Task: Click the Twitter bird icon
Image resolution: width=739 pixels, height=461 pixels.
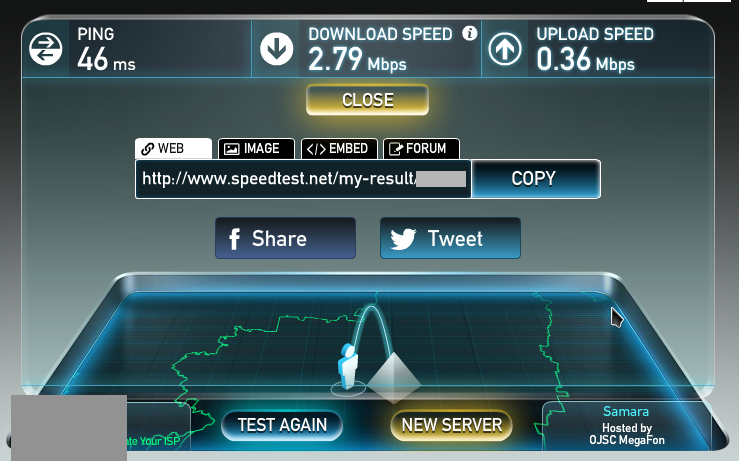Action: (403, 239)
